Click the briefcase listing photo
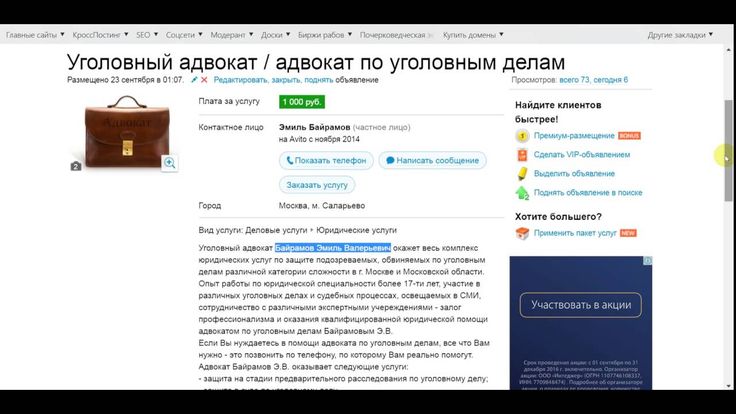 click(127, 131)
